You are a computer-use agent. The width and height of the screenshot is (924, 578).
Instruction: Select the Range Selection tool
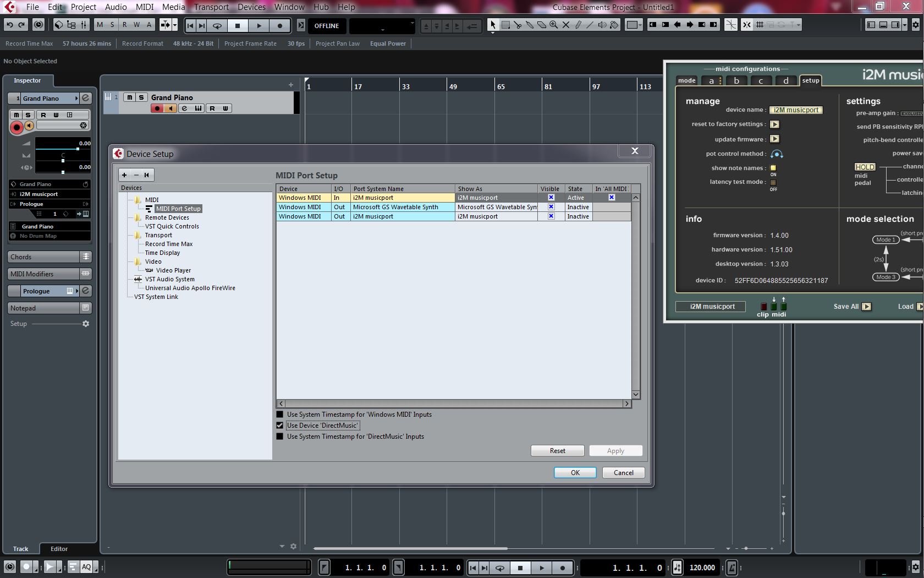505,25
